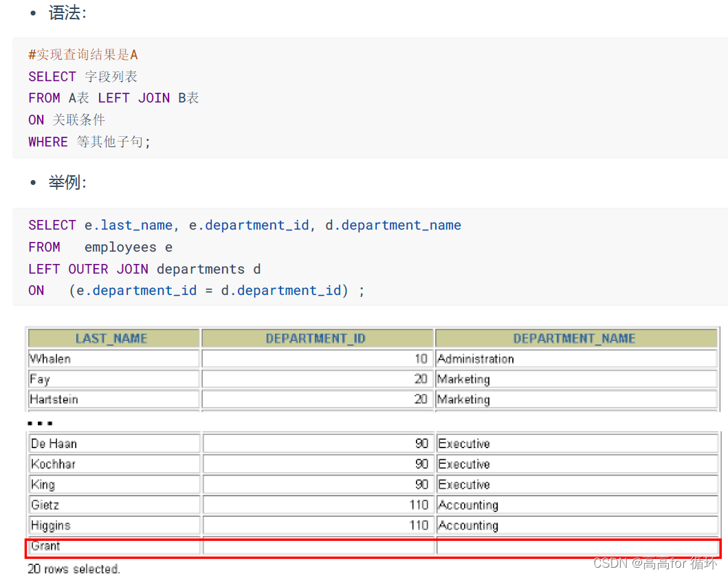Click Marketing in the Hartstein row
The image size is (728, 576).
point(576,399)
